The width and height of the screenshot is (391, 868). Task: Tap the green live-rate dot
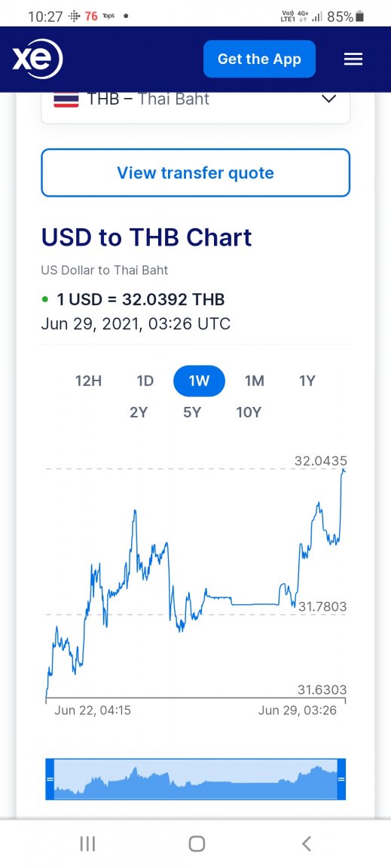[45, 300]
